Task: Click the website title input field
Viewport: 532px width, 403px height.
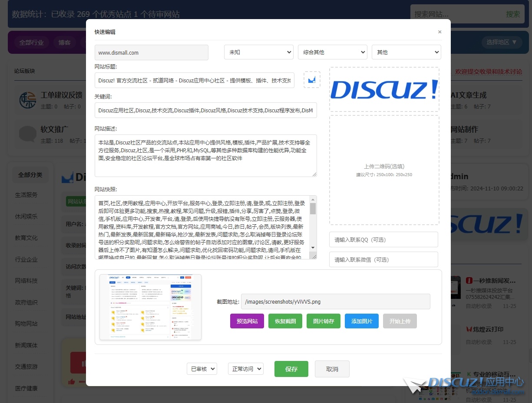Action: click(195, 80)
